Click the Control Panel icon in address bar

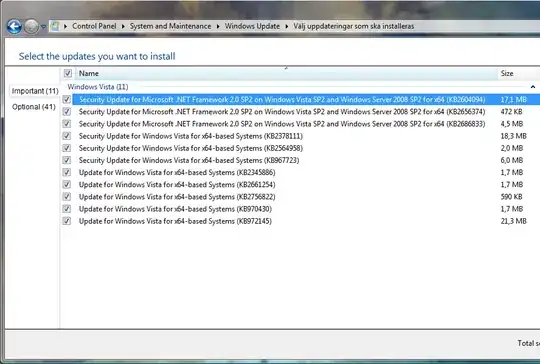pos(55,26)
